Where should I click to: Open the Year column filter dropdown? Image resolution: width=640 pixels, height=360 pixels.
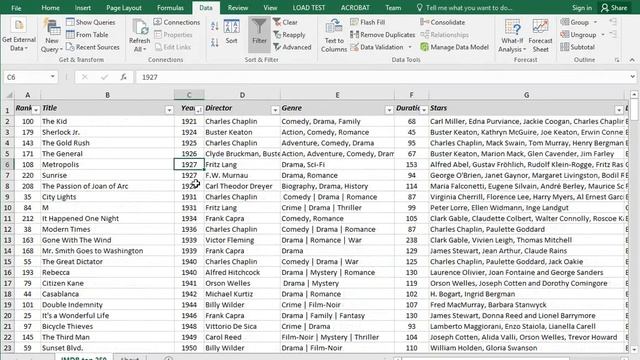tap(199, 110)
